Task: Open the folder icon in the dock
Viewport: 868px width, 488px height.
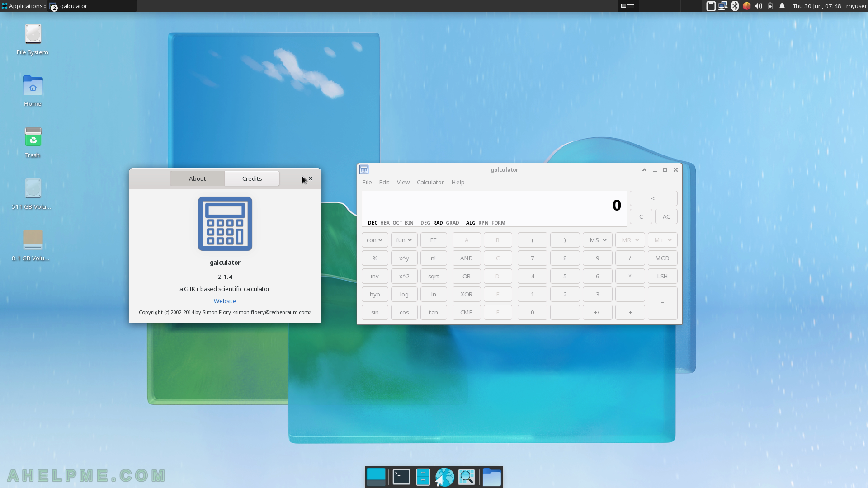Action: (x=492, y=477)
